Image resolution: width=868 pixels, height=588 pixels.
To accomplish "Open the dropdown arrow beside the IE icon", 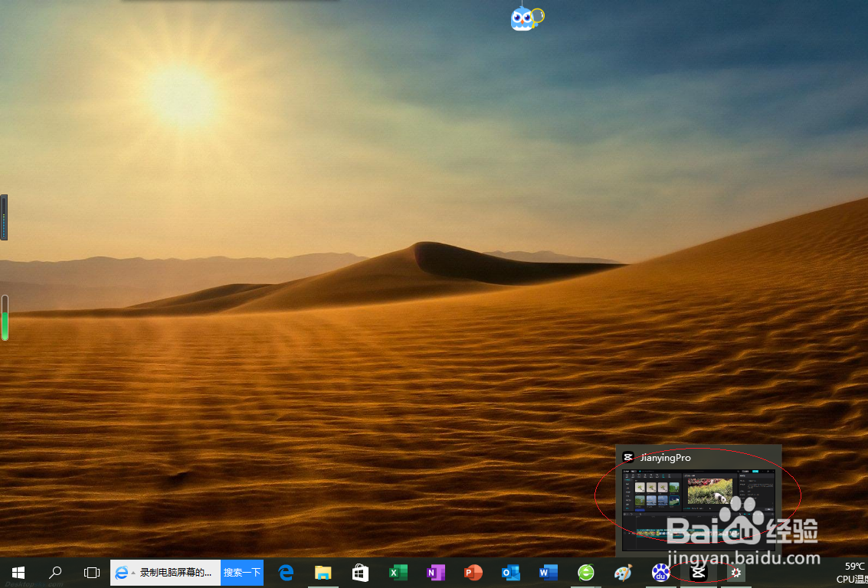I will (x=133, y=573).
